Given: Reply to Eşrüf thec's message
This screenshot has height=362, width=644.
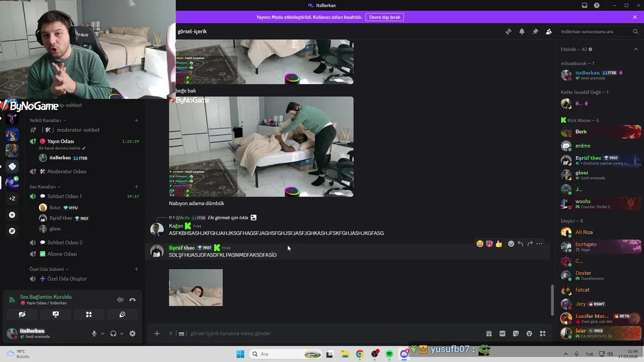Looking at the screenshot, I should pyautogui.click(x=521, y=244).
